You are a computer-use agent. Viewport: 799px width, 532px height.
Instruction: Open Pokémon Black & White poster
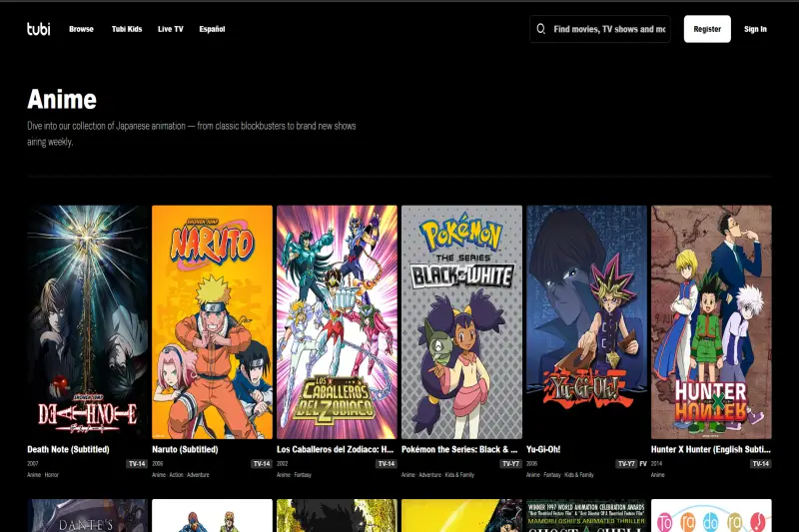tap(461, 321)
